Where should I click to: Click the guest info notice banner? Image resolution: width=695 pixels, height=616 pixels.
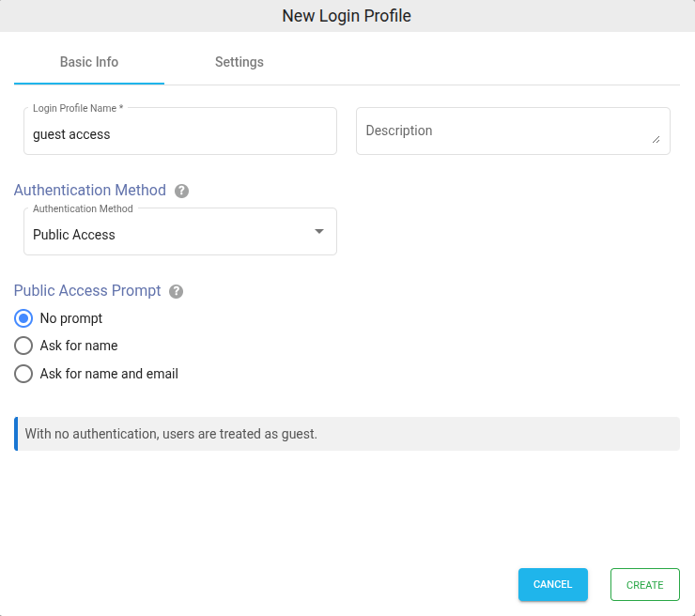[x=347, y=434]
